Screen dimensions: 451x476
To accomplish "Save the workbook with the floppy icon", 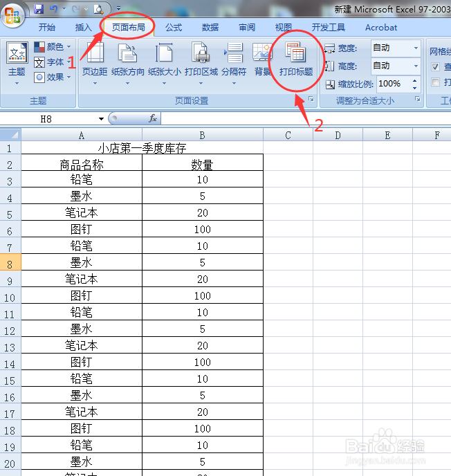I will click(39, 9).
